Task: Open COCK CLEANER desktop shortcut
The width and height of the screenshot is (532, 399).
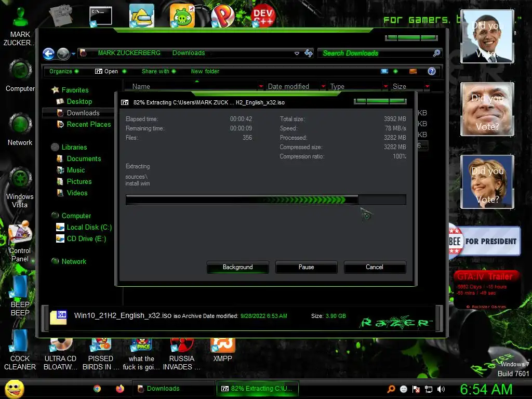Action: (20, 350)
